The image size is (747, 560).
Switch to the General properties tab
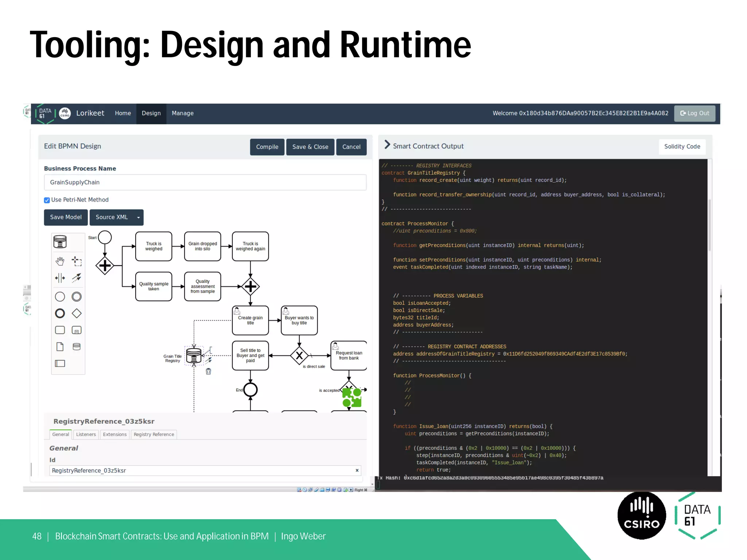tap(61, 434)
